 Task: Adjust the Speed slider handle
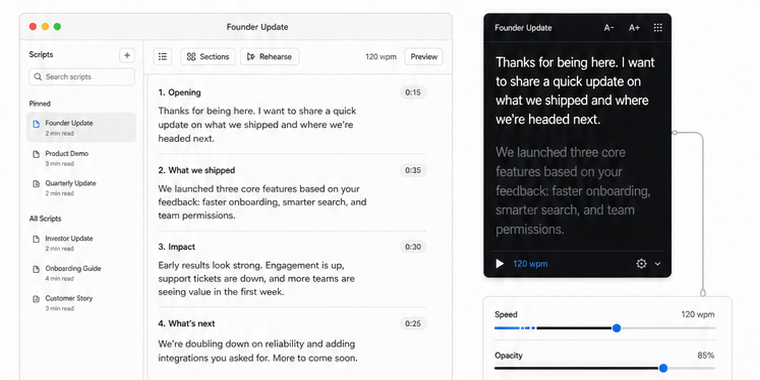(x=617, y=328)
